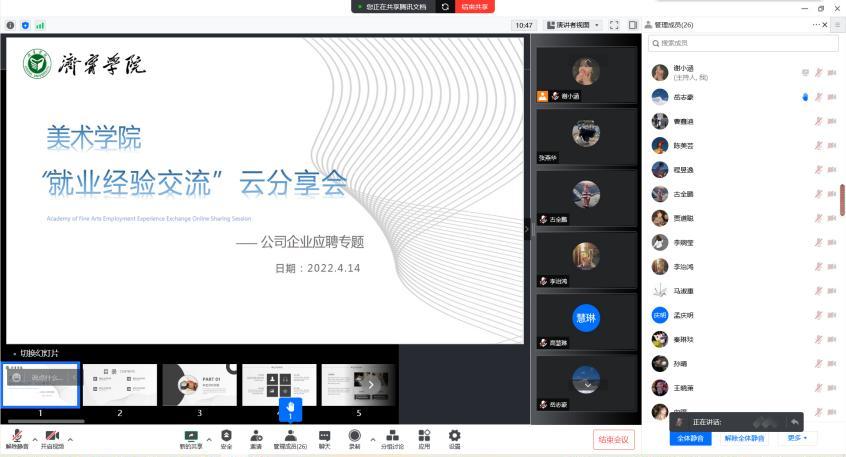The height and width of the screenshot is (457, 846).
Task: Click the search members input field
Action: pos(744,43)
